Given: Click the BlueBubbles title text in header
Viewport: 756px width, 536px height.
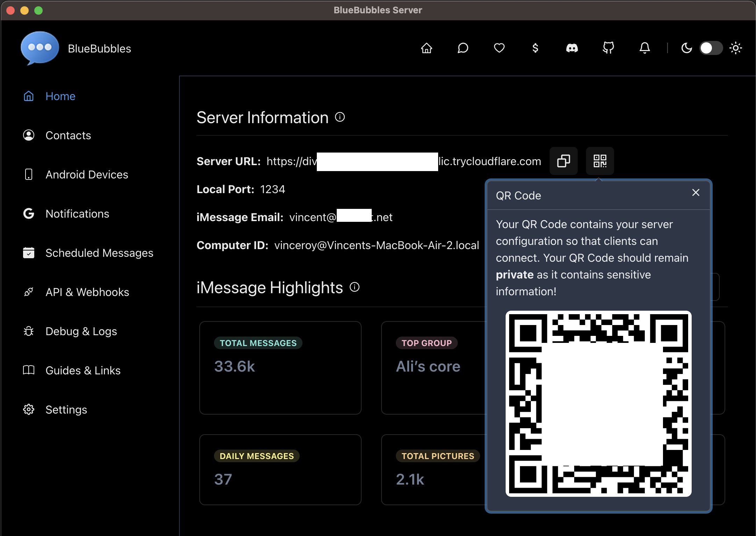Looking at the screenshot, I should click(99, 49).
